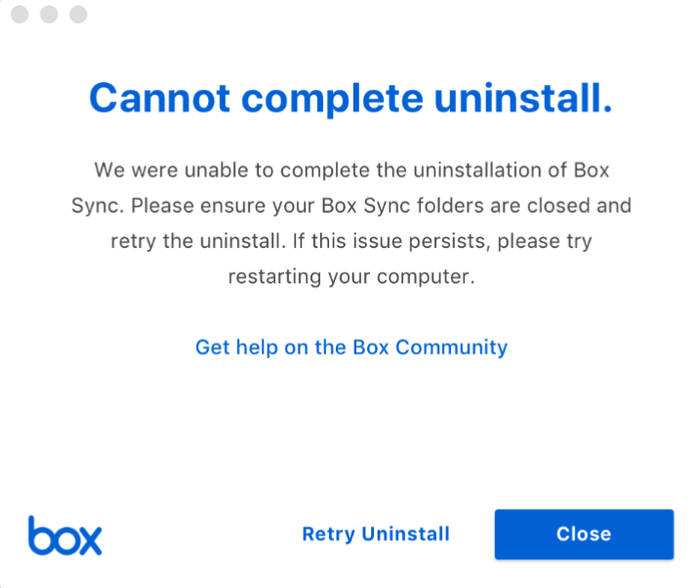700x588 pixels.
Task: Click the empty title bar area
Action: (x=391, y=15)
